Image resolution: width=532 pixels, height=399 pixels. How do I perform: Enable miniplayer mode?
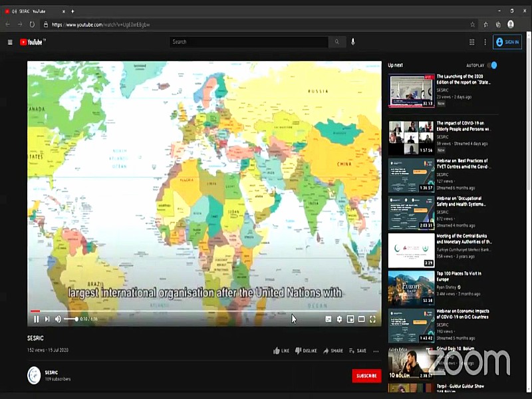coord(350,319)
